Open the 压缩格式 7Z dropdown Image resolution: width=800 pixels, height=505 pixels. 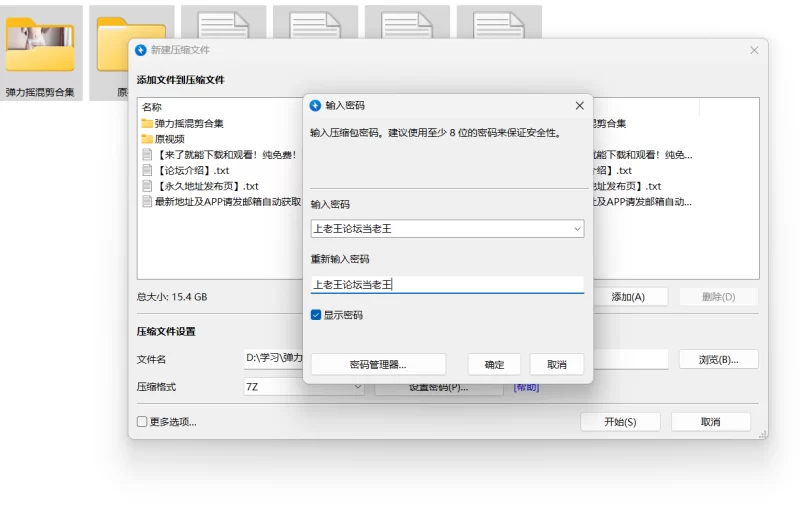pos(304,387)
